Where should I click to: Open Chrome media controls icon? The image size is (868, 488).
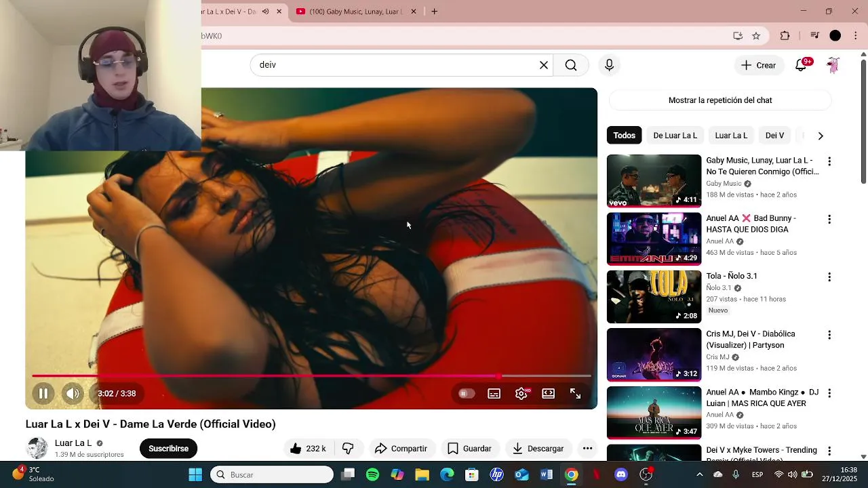(x=815, y=36)
